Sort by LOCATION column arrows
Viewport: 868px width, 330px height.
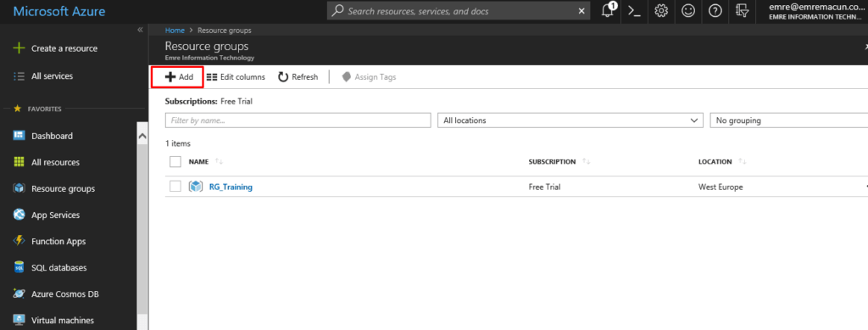[x=743, y=162]
